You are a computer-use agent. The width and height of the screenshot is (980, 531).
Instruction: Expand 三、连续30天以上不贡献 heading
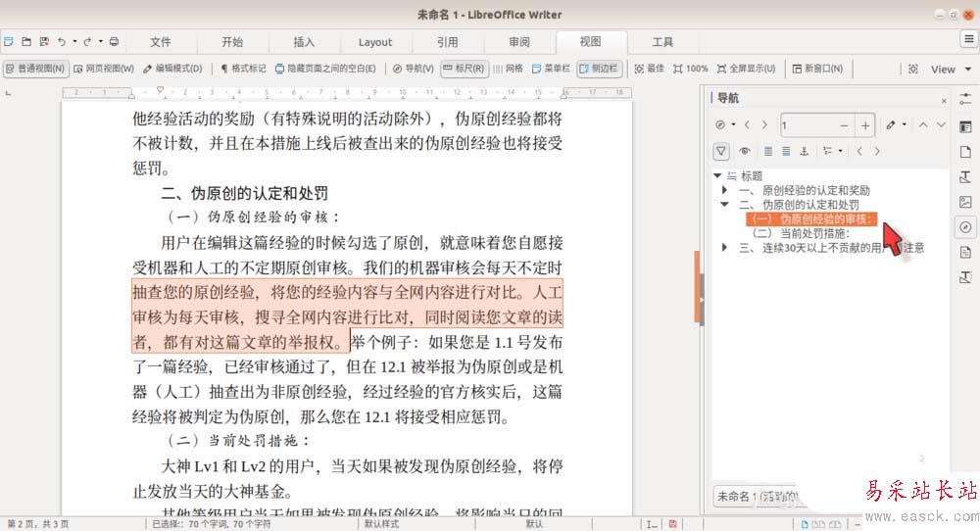724,248
